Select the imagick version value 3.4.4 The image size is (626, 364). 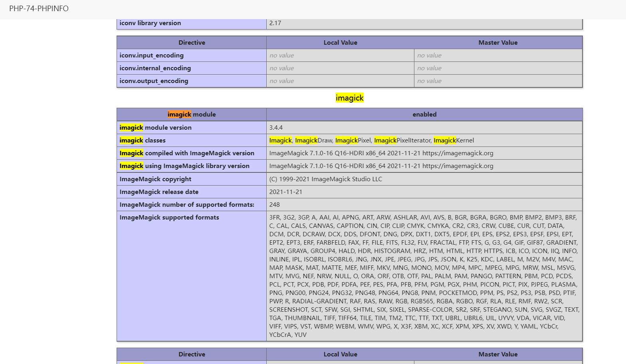[276, 128]
